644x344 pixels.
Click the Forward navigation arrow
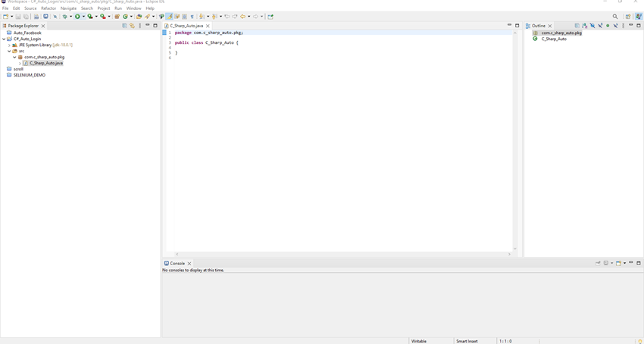255,17
